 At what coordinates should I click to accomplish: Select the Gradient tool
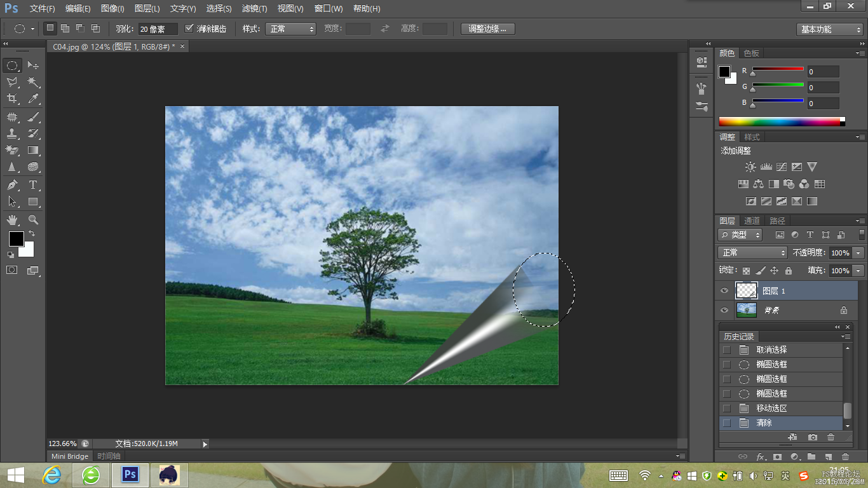(33, 150)
